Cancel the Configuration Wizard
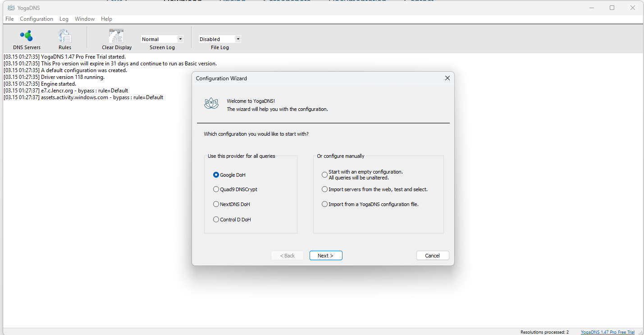 [x=433, y=256]
